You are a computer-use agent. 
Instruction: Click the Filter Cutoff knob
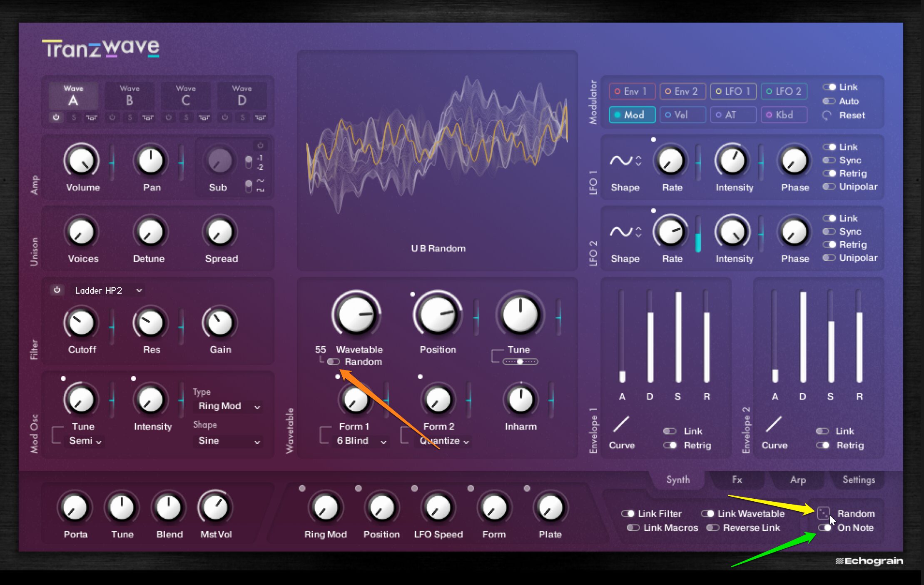click(x=81, y=322)
